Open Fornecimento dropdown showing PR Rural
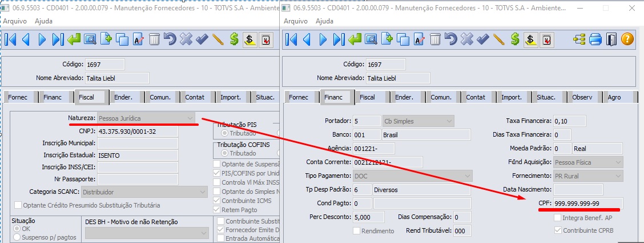Image resolution: width=644 pixels, height=243 pixels. point(588,176)
